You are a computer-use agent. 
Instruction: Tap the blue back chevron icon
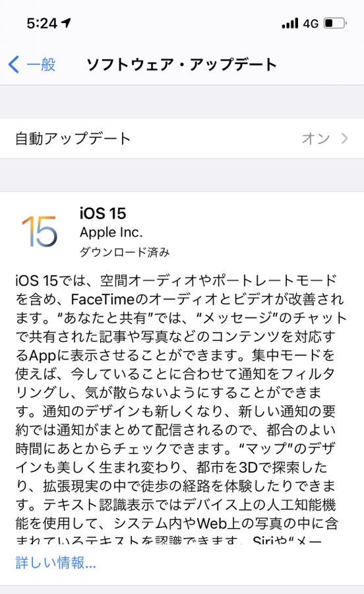tap(14, 64)
